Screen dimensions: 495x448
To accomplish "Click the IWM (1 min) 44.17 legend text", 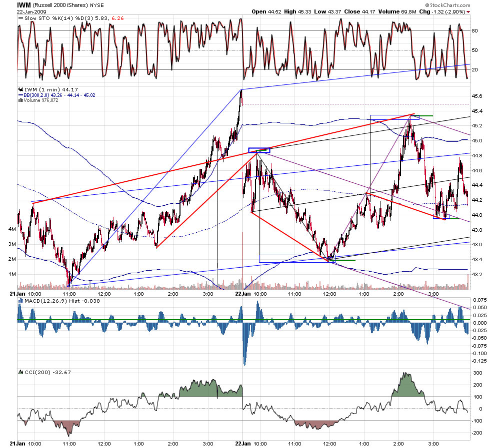I will [51, 89].
